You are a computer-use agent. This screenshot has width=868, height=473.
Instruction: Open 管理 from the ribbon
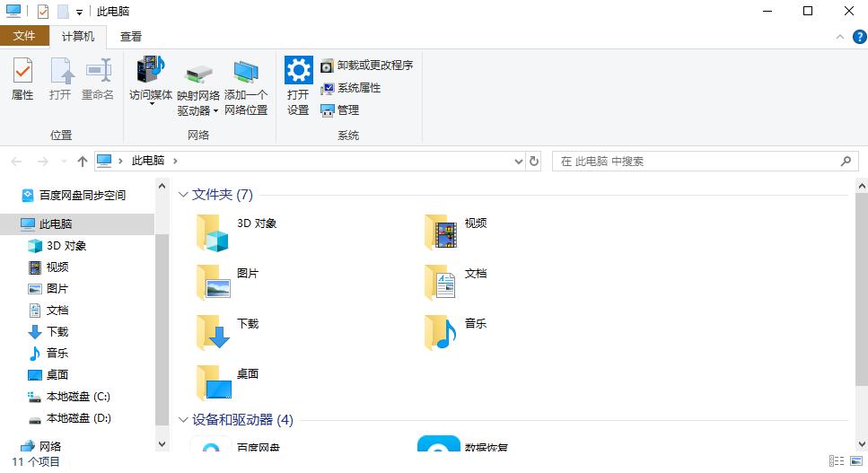340,110
